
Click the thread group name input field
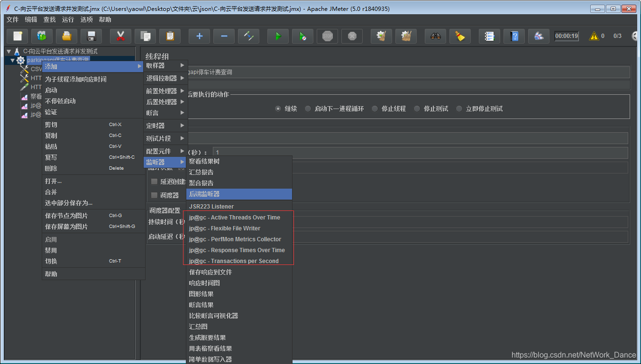(409, 72)
